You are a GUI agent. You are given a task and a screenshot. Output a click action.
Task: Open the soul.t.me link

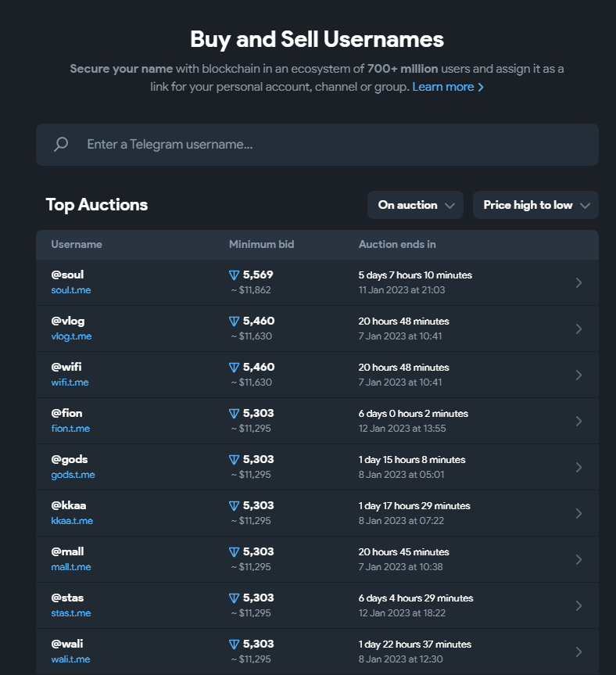pos(71,290)
